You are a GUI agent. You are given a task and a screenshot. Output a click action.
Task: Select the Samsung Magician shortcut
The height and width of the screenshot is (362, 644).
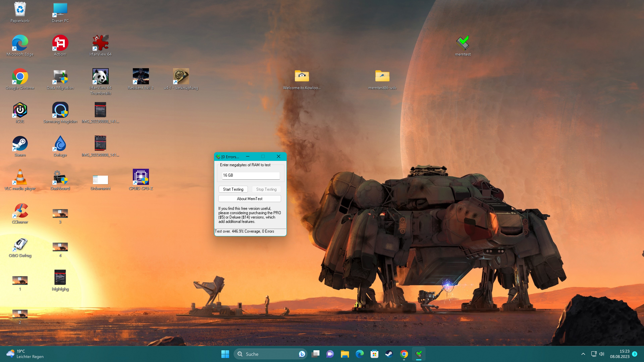60,110
